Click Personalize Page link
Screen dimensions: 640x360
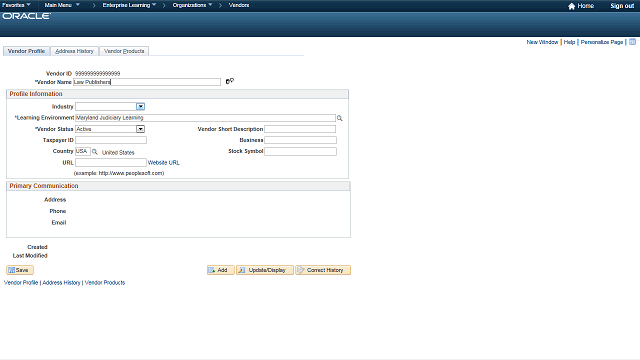point(602,42)
